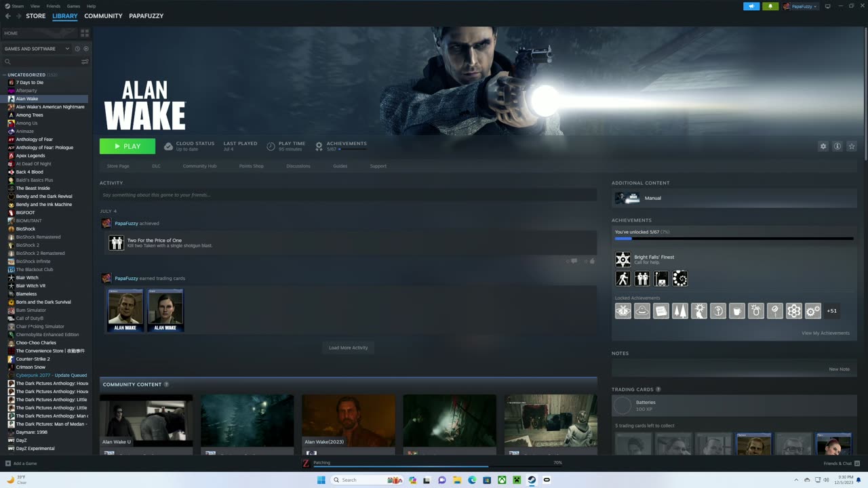Click the achievements progress bar in the sidebar

[734, 239]
